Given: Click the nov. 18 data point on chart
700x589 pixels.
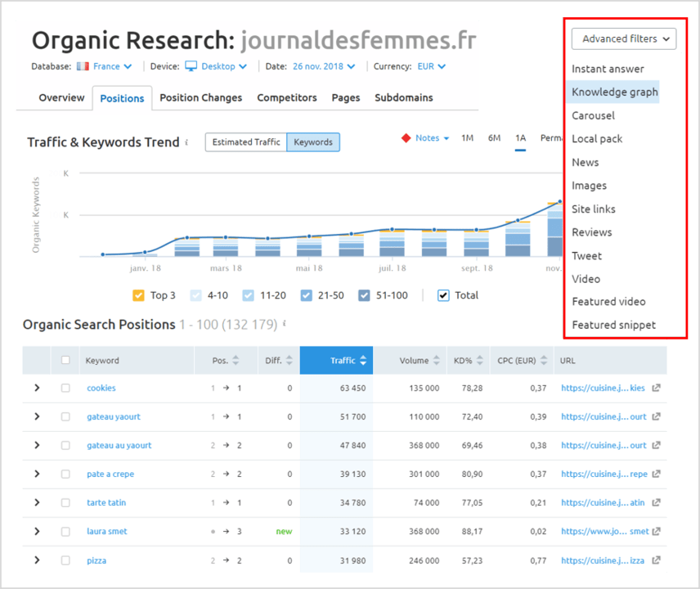Looking at the screenshot, I should click(560, 202).
